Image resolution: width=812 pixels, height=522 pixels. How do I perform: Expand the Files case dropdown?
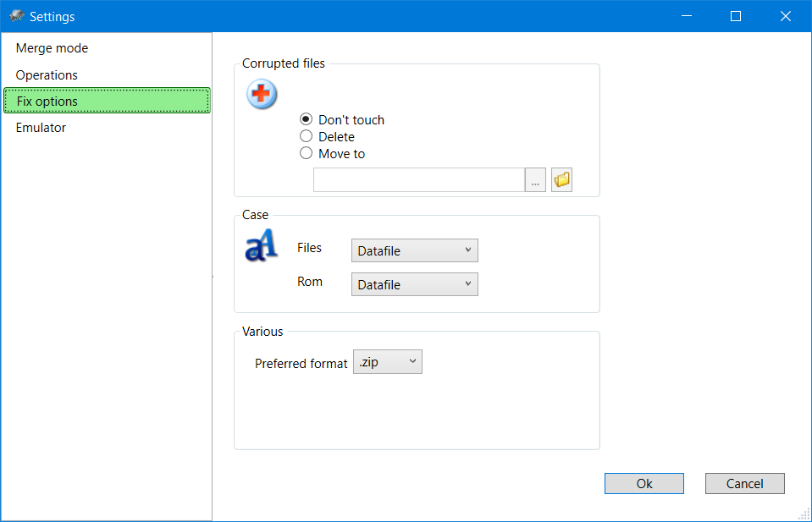(x=414, y=250)
